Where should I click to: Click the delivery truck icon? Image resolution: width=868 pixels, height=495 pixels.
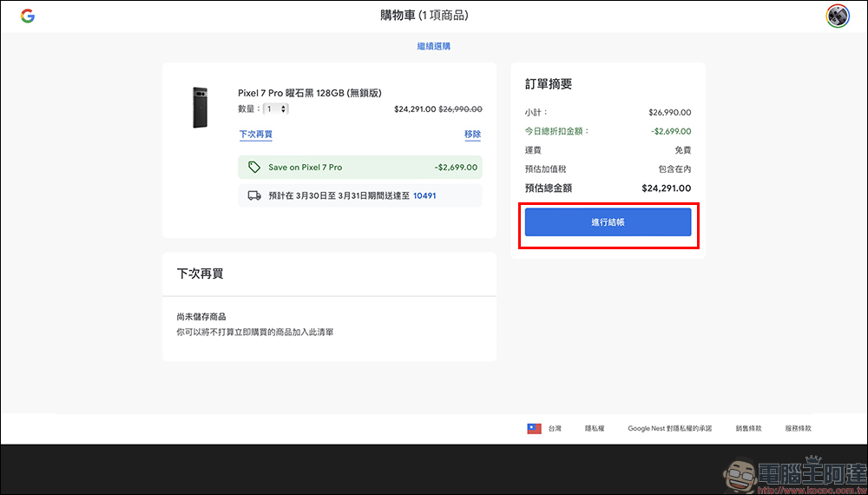(x=254, y=195)
